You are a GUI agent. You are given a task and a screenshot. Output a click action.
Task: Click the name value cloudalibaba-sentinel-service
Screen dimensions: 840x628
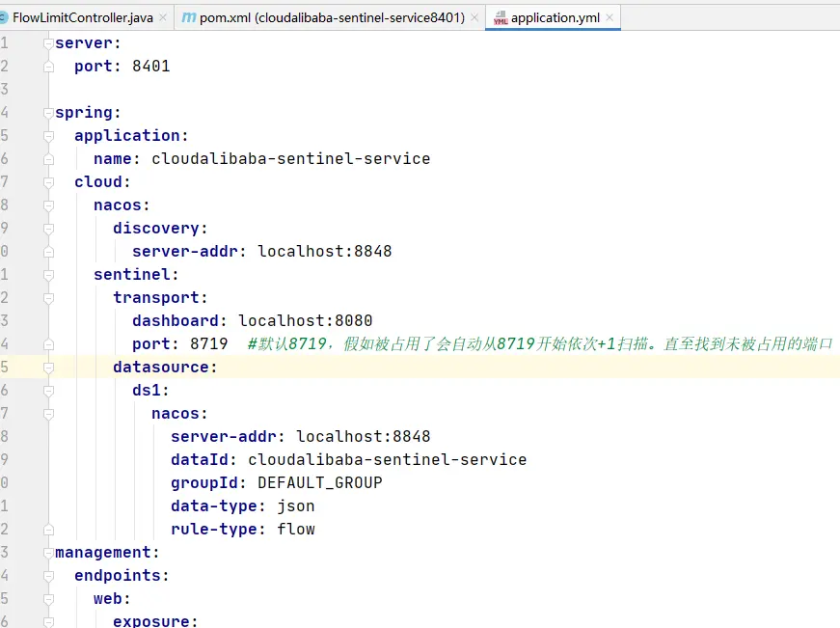(x=291, y=158)
